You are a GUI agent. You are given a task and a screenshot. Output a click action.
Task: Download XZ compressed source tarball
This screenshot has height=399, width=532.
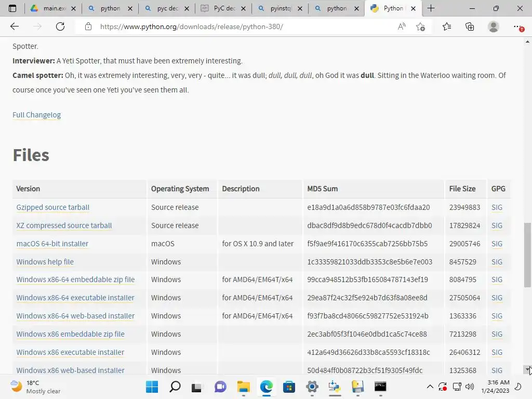64,225
